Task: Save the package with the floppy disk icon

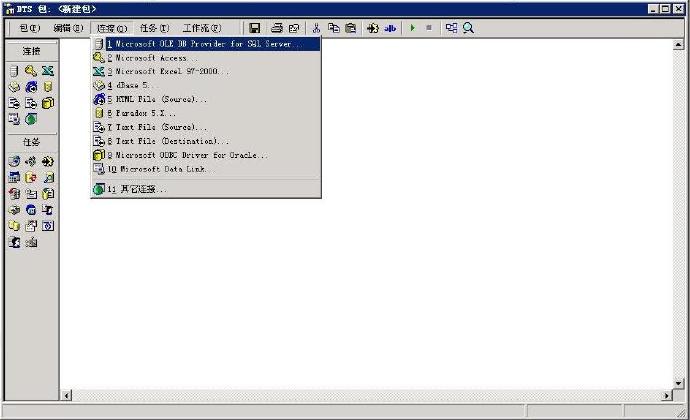Action: click(254, 28)
